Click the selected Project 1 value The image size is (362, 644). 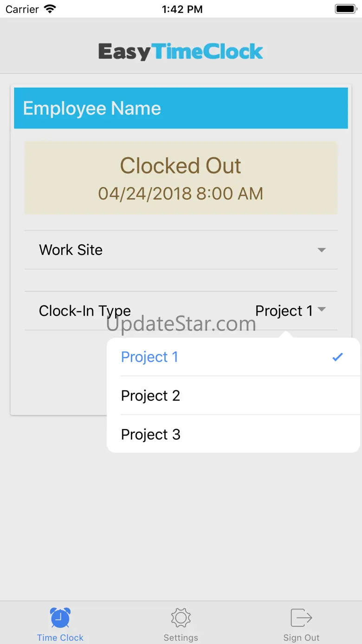(284, 311)
